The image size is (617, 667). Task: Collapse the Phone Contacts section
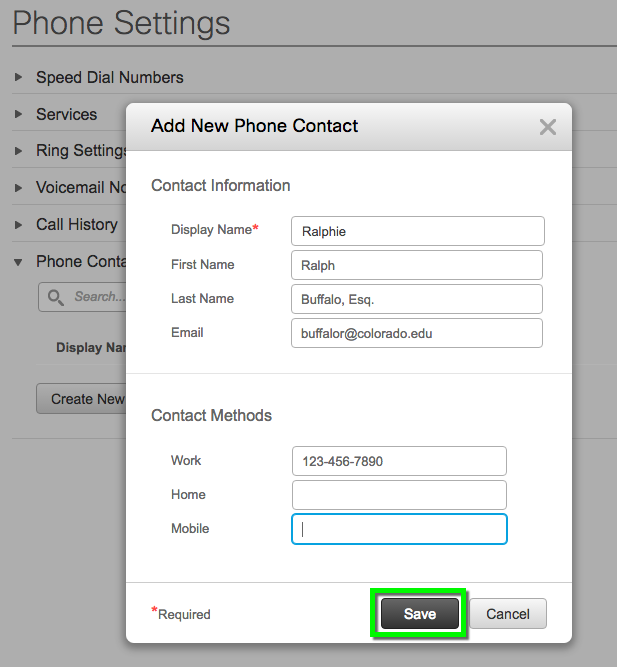tap(18, 262)
